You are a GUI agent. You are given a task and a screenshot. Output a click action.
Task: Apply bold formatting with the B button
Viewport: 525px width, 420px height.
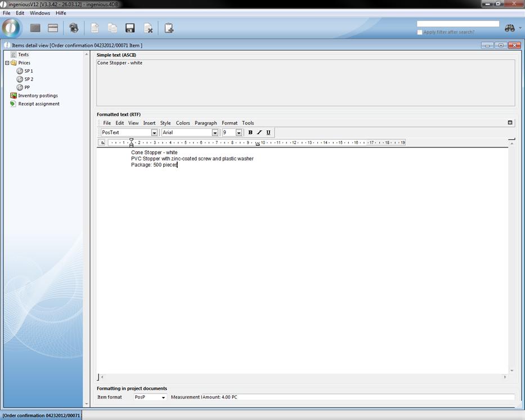[x=250, y=132]
